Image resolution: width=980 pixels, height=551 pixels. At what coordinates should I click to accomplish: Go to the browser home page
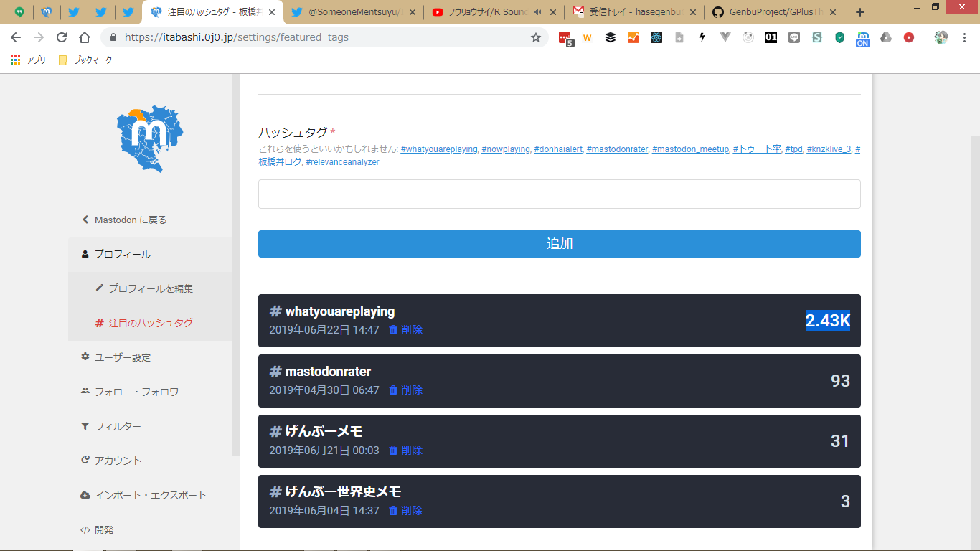pos(85,37)
